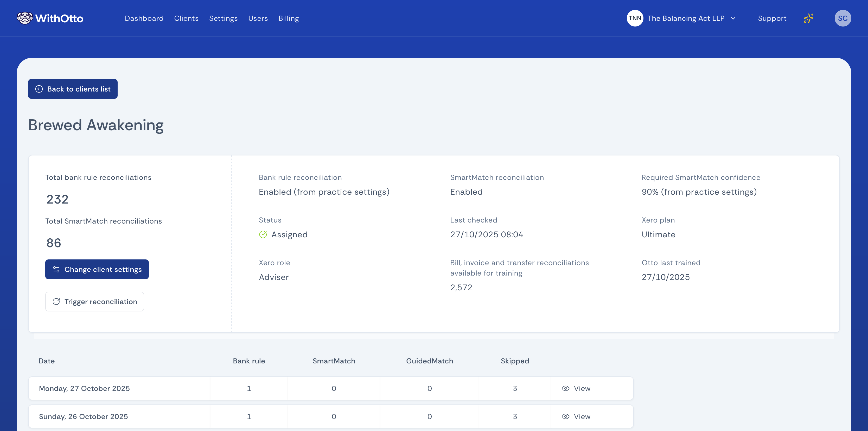Navigate to the Users page
Image resolution: width=868 pixels, height=431 pixels.
click(x=258, y=18)
